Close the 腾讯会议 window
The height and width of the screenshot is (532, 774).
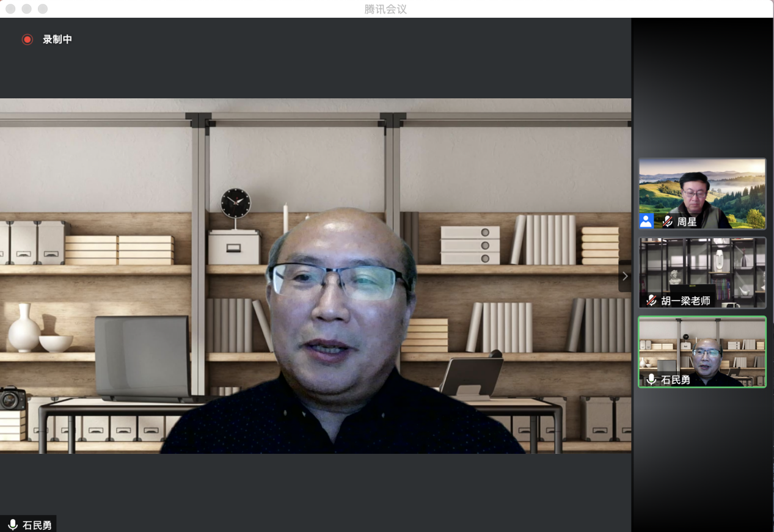[10, 9]
